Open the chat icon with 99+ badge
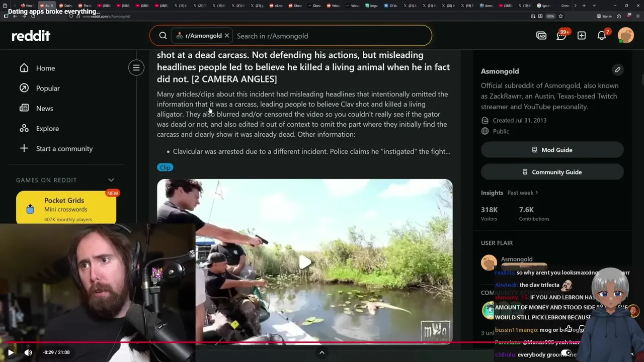Screen dimensions: 644x362 pyautogui.click(x=561, y=36)
